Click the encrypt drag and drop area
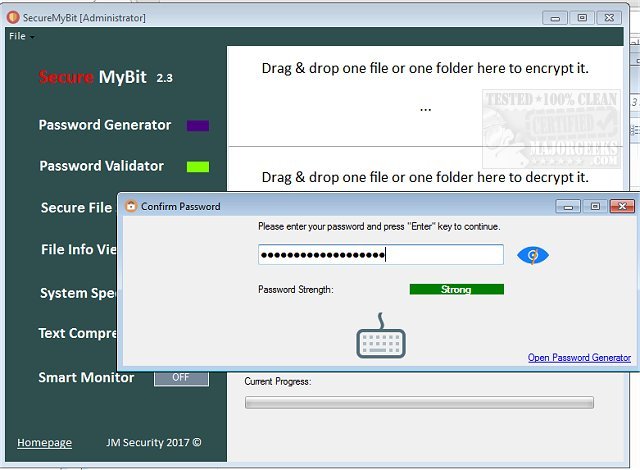 (425, 96)
